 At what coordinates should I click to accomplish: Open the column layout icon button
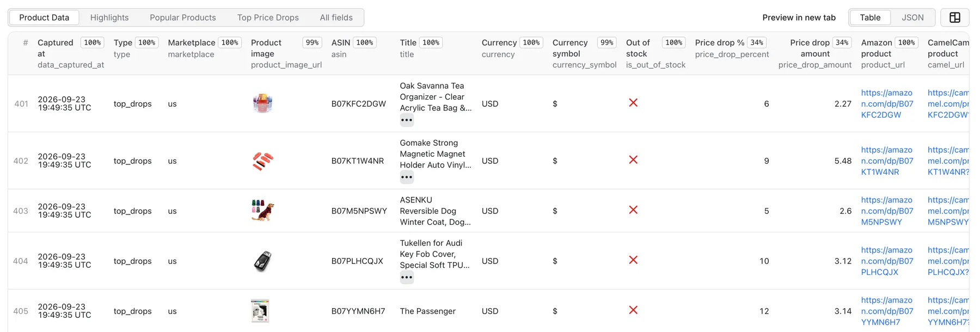click(954, 17)
